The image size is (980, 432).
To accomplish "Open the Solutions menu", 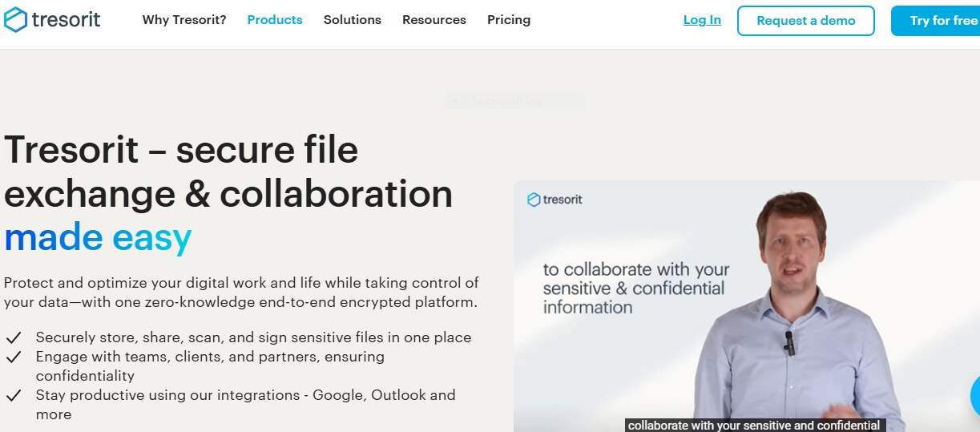I will [x=353, y=20].
